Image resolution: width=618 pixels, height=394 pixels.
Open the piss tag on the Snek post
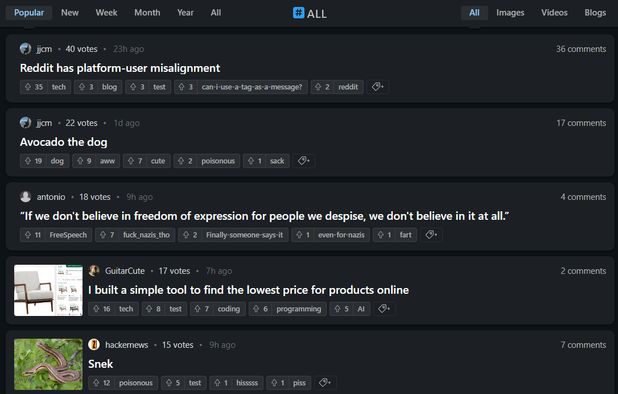(x=299, y=383)
